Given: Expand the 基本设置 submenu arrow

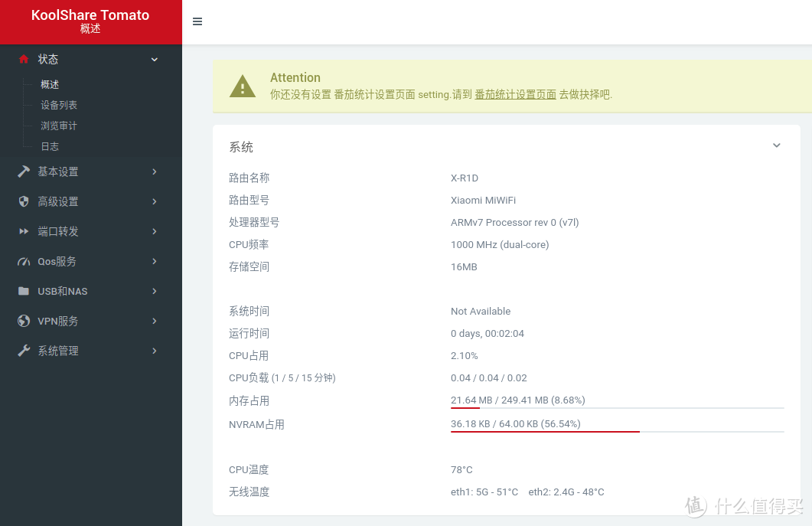Looking at the screenshot, I should point(155,172).
